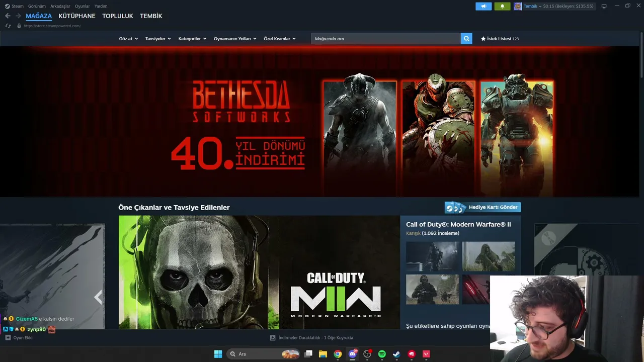Click the Hediye Kartı Gönder button

(482, 207)
